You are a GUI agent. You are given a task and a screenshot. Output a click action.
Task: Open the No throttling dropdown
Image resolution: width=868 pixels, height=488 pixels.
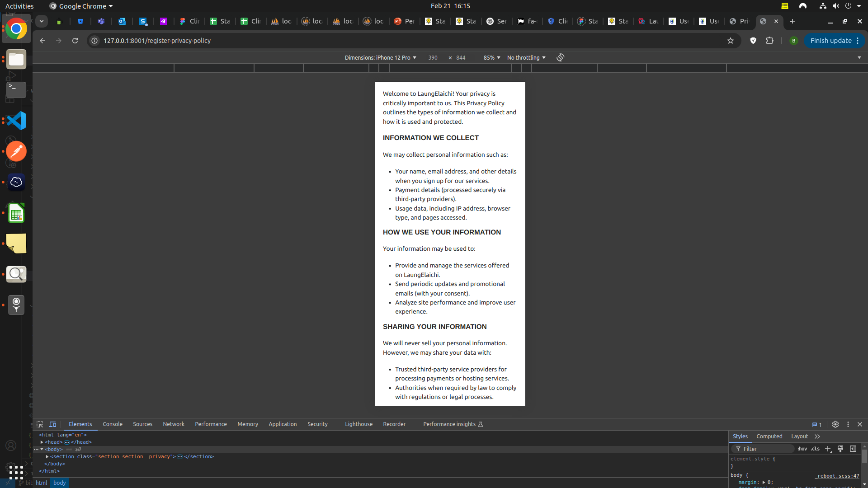click(526, 58)
